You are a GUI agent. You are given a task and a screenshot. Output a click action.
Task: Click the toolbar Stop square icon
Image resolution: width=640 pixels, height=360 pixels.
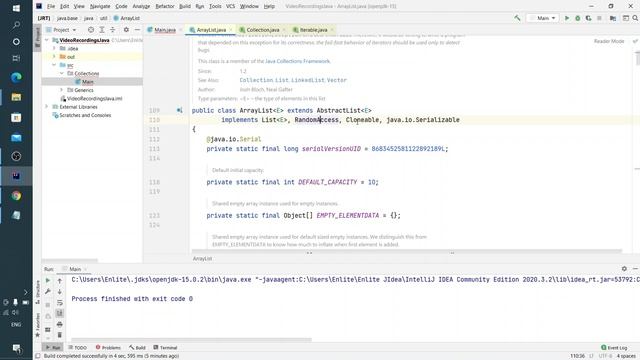[599, 18]
